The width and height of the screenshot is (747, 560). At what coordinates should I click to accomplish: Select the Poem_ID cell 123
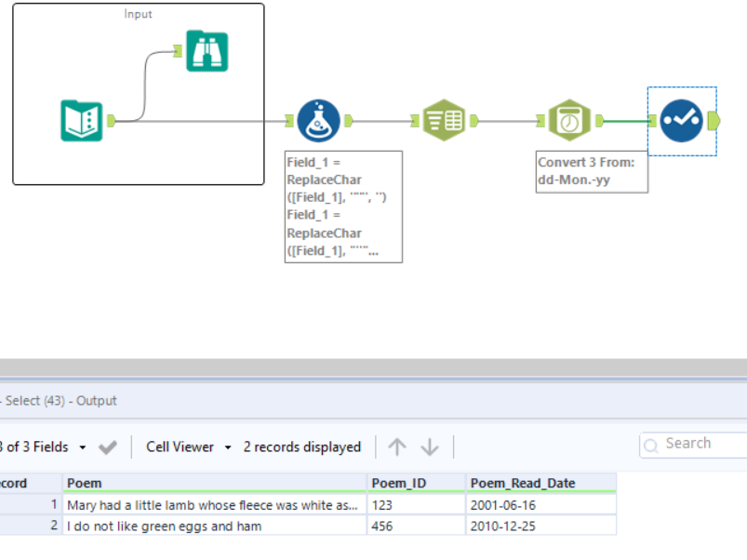tap(416, 505)
